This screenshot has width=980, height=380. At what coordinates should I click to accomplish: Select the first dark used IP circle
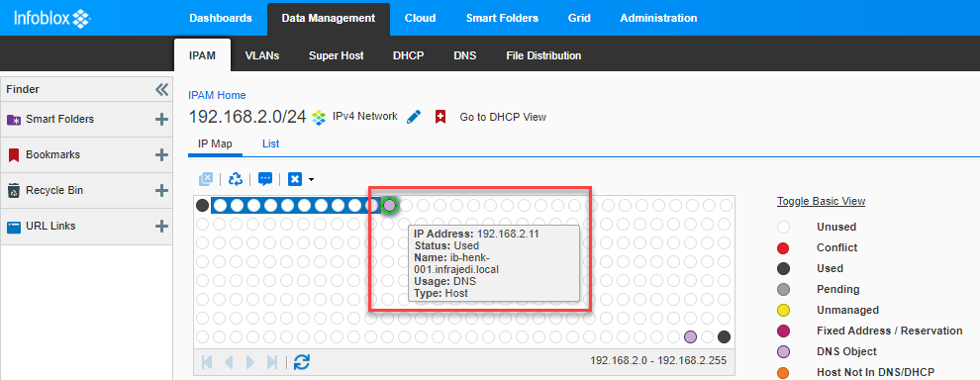pos(203,205)
